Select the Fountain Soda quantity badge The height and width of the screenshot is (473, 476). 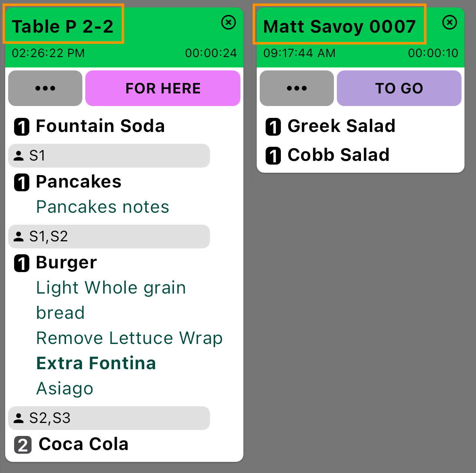pos(22,127)
